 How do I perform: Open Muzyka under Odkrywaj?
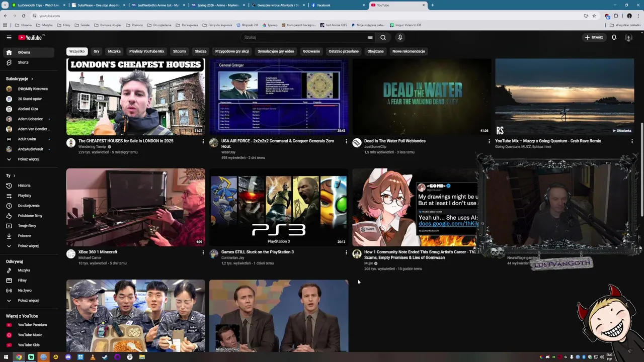pyautogui.click(x=29, y=270)
